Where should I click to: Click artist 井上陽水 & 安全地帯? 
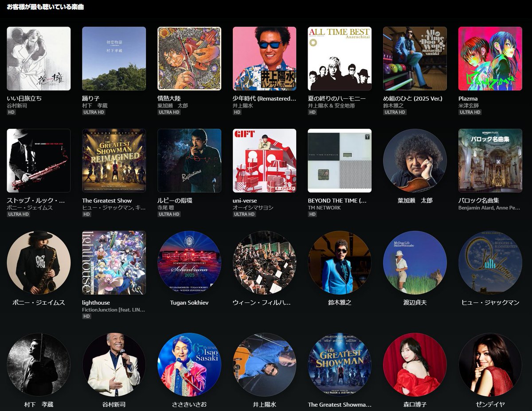pos(332,106)
